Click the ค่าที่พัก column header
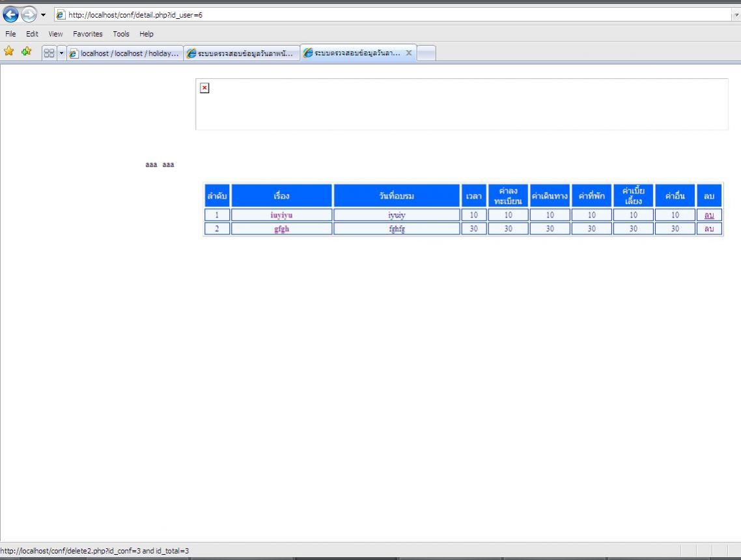Image resolution: width=741 pixels, height=560 pixels. click(591, 195)
